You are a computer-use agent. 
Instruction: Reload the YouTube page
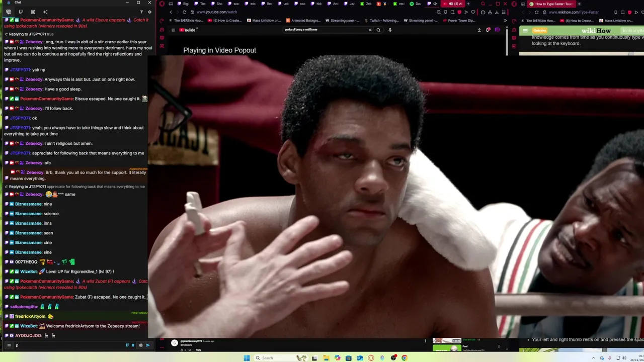pyautogui.click(x=184, y=12)
